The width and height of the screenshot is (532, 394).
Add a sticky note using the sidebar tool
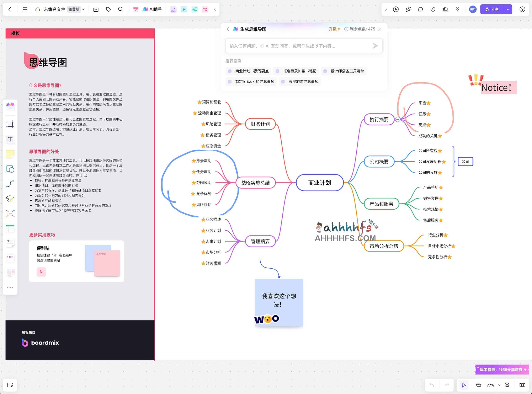(x=10, y=154)
